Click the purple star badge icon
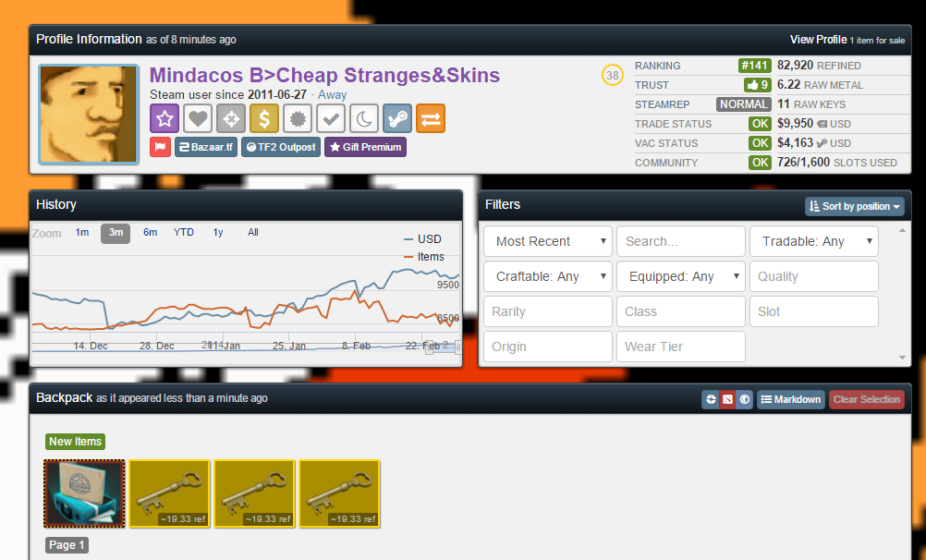The image size is (926, 560). click(164, 118)
